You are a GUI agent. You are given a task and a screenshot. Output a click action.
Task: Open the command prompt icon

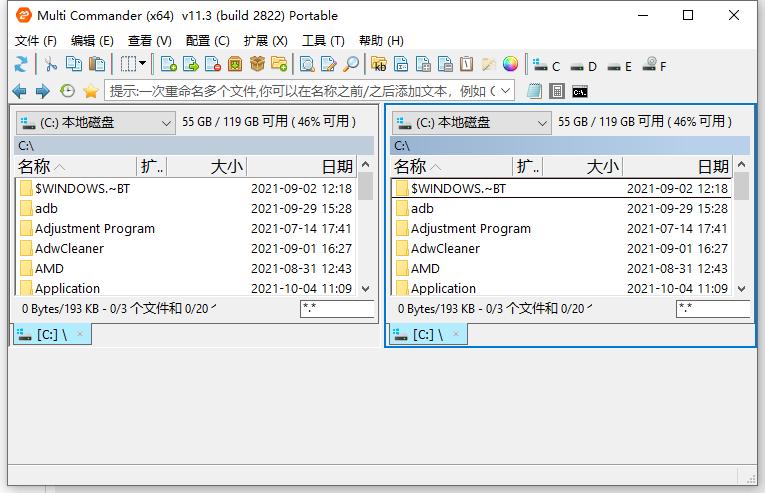[580, 92]
